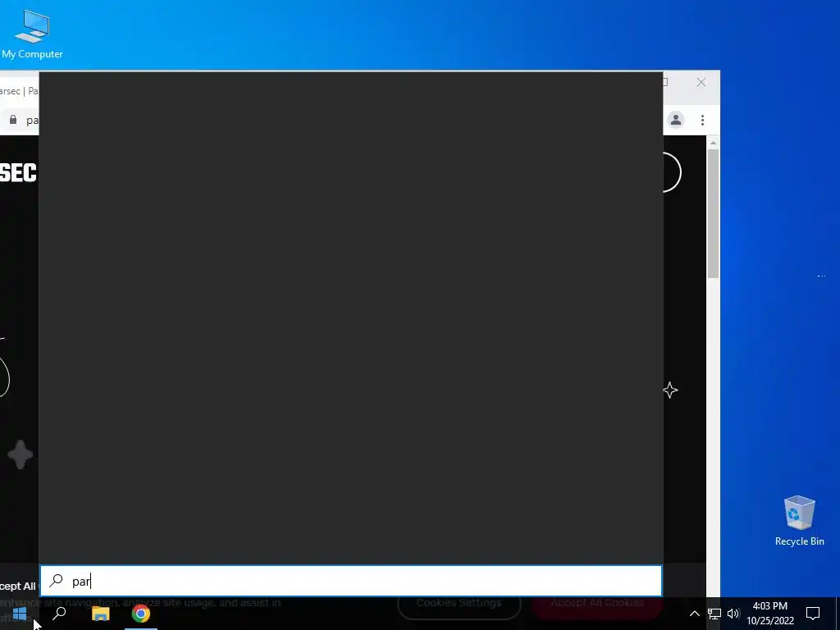Launch File Explorer from the taskbar
Screen dimensions: 840x630
[100, 614]
